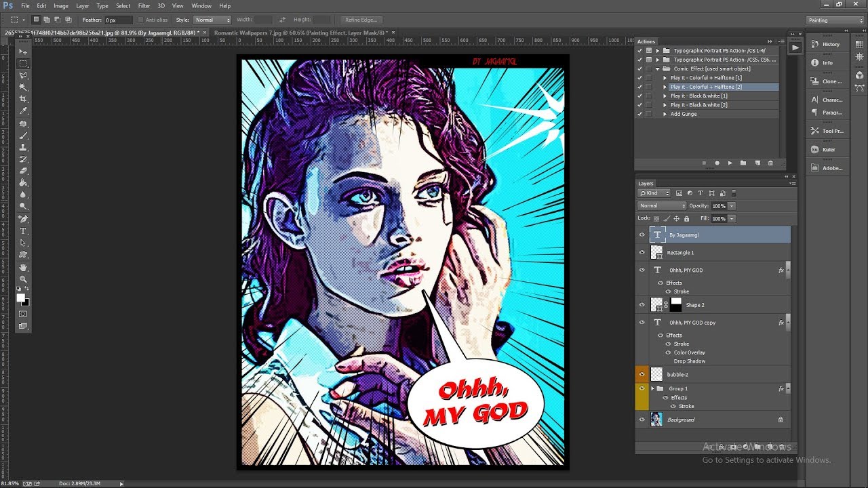Select the Move tool
This screenshot has height=488, width=868.
23,52
